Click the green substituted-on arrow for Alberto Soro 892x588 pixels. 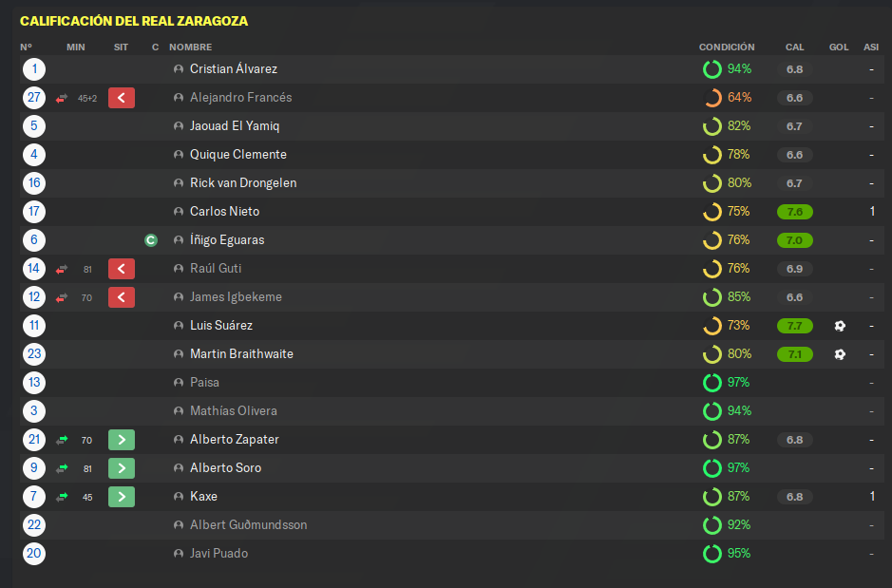click(x=122, y=468)
